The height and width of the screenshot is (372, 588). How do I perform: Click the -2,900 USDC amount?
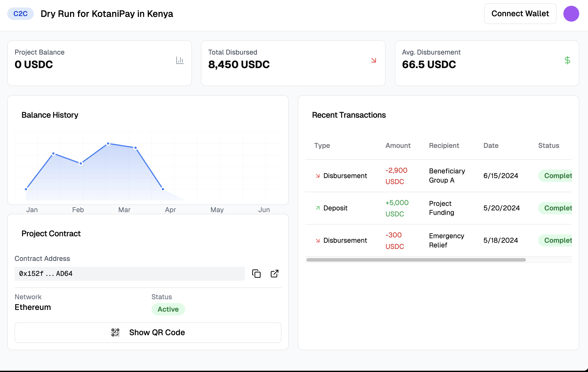pos(396,176)
